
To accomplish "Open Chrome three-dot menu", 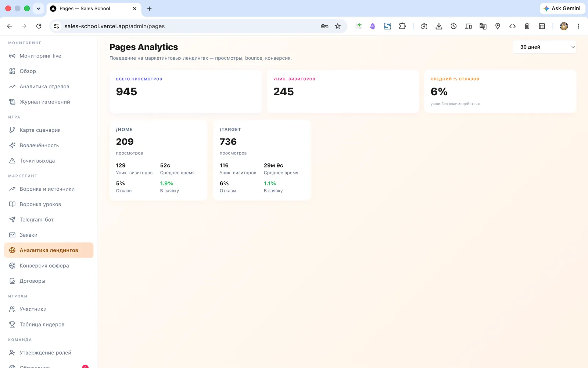I will (578, 26).
